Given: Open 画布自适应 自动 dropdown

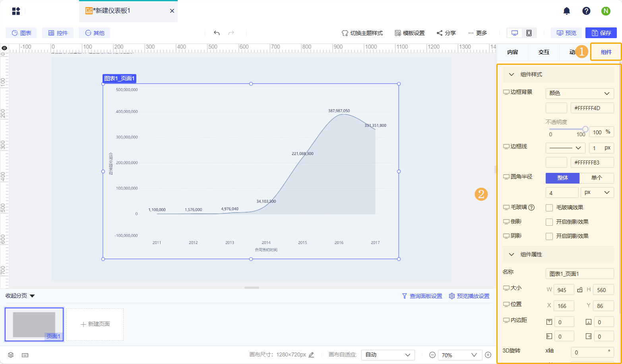Looking at the screenshot, I should pyautogui.click(x=388, y=354).
